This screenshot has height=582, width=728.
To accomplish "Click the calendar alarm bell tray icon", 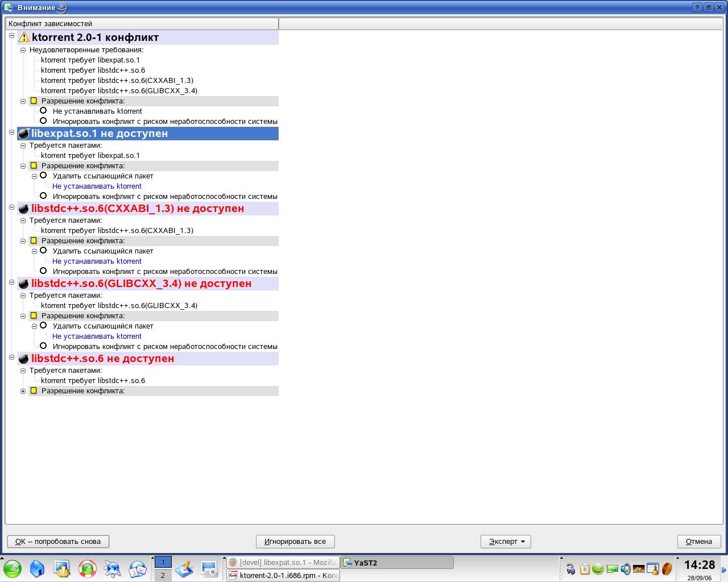I will 653,568.
